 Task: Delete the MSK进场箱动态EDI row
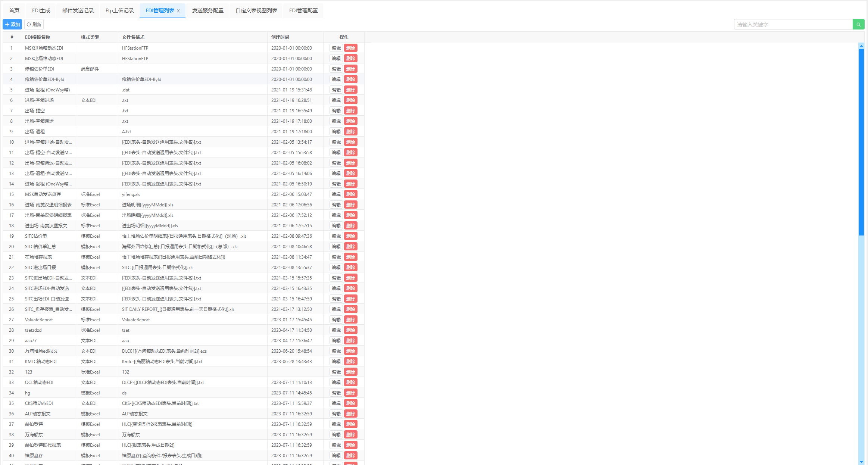click(350, 48)
